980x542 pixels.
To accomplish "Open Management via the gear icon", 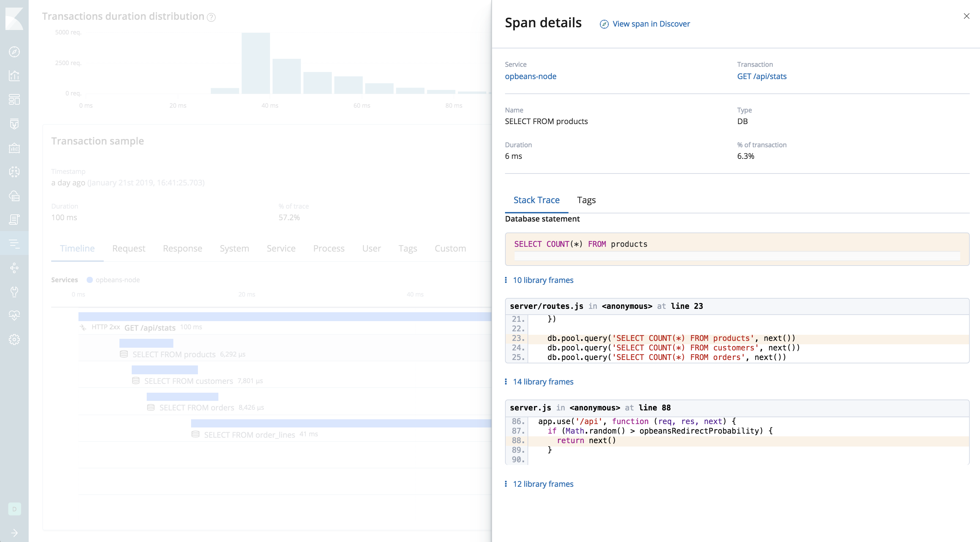I will click(14, 339).
